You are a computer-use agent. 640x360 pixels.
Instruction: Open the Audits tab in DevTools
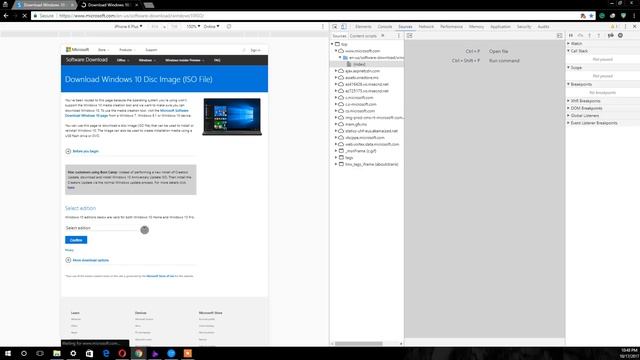click(543, 27)
